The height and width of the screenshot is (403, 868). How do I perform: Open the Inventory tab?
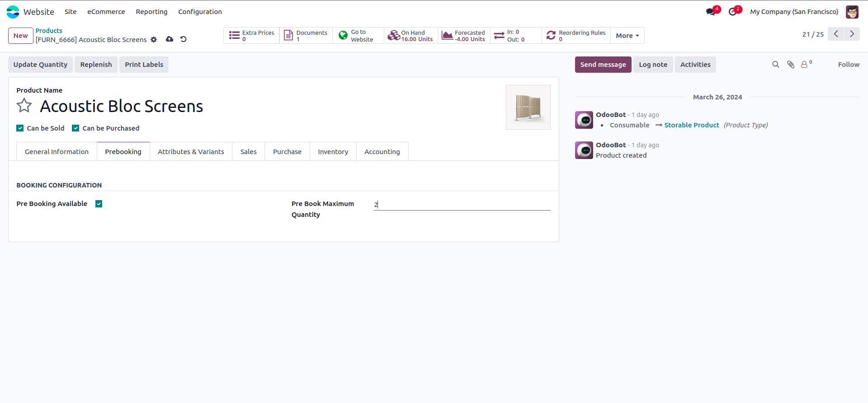333,152
